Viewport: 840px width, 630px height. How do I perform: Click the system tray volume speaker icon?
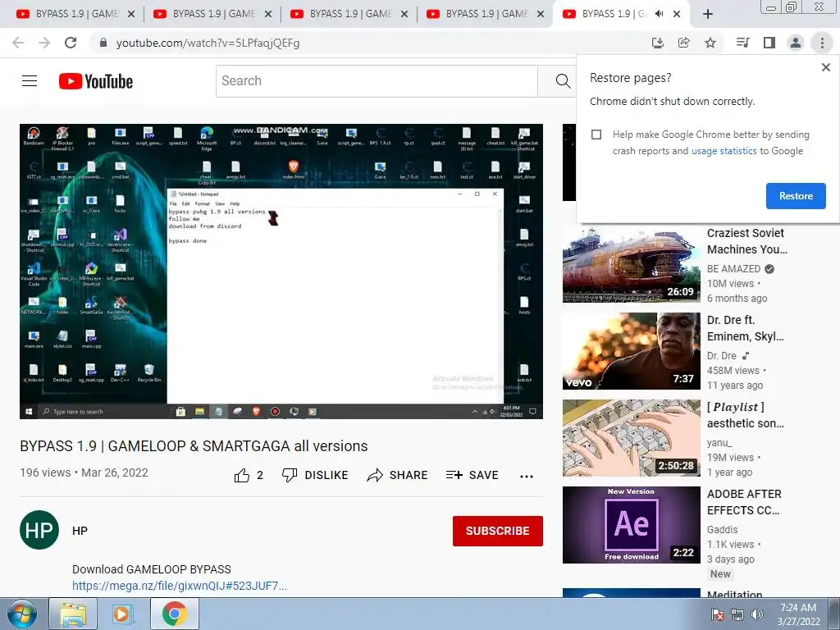pyautogui.click(x=756, y=614)
